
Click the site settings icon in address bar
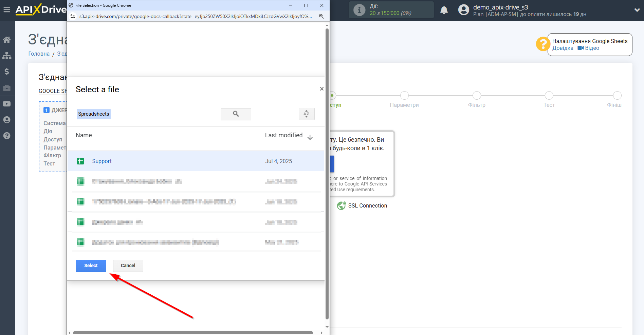click(x=73, y=16)
